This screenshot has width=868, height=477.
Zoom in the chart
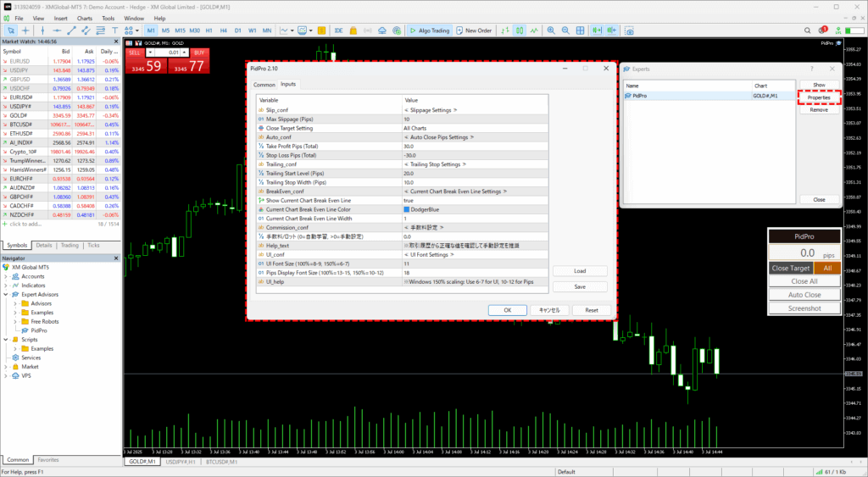[x=551, y=31]
